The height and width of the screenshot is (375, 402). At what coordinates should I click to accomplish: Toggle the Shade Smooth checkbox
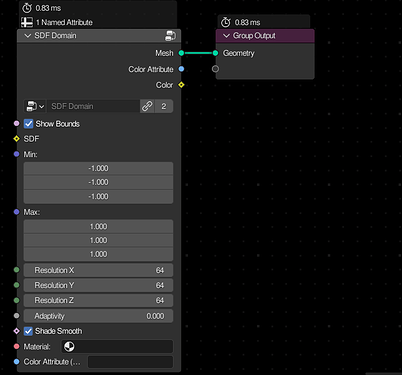point(28,331)
